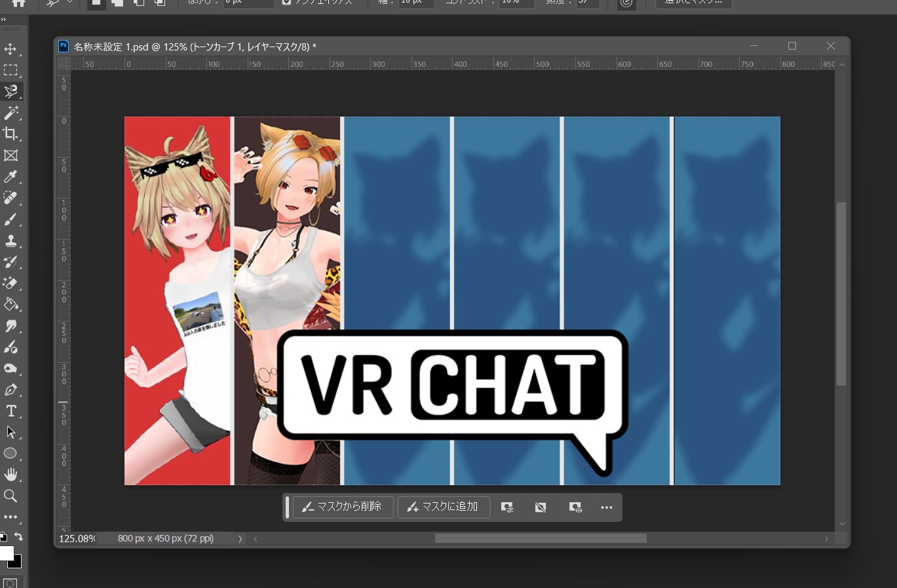Open mask properties icon in contextual bar
This screenshot has height=588, width=897.
507,507
